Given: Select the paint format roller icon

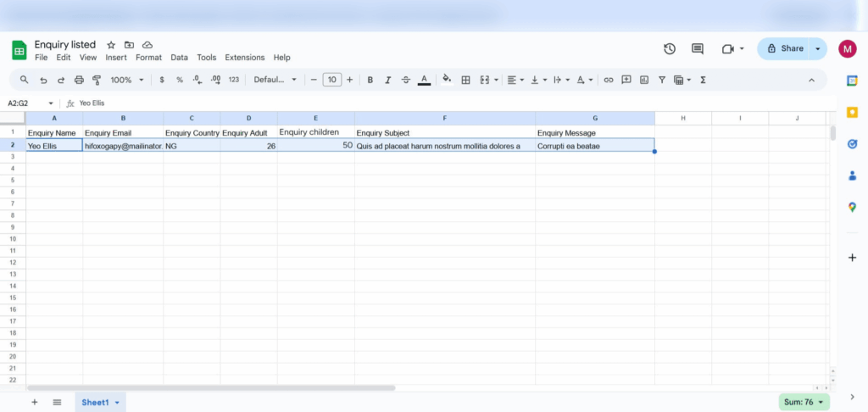Looking at the screenshot, I should pyautogui.click(x=97, y=80).
